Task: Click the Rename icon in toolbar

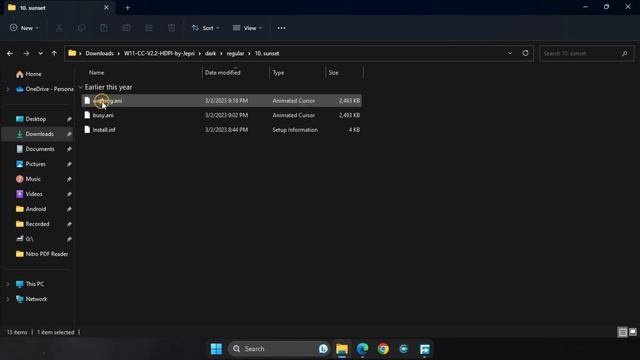Action: (x=127, y=28)
